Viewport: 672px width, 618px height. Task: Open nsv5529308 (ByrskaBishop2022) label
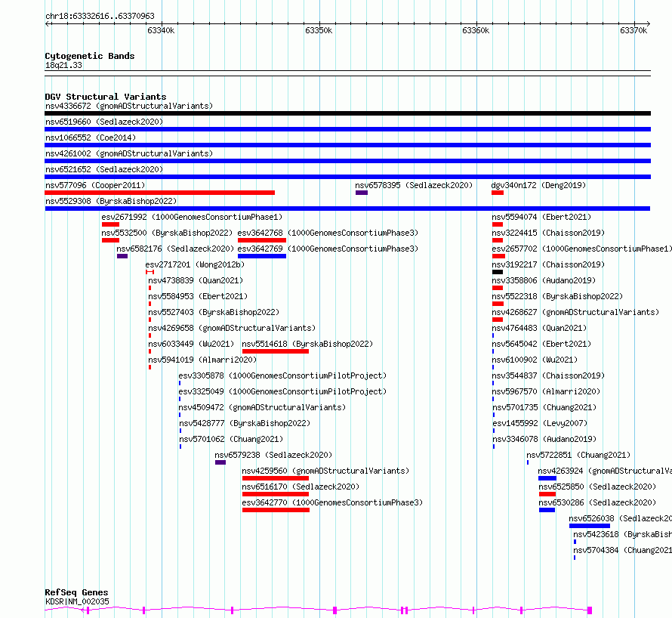pyautogui.click(x=111, y=201)
